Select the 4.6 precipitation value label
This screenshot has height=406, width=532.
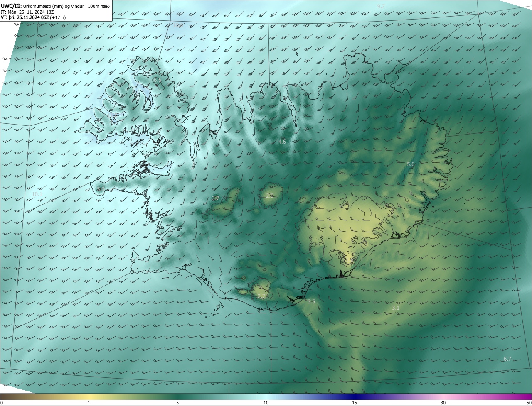pyautogui.click(x=282, y=142)
